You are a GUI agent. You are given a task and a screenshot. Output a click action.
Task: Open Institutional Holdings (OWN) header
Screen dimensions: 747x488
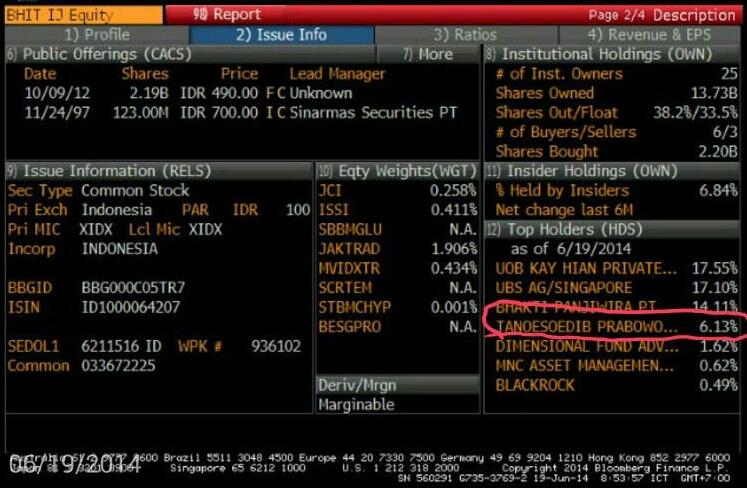[x=612, y=54]
